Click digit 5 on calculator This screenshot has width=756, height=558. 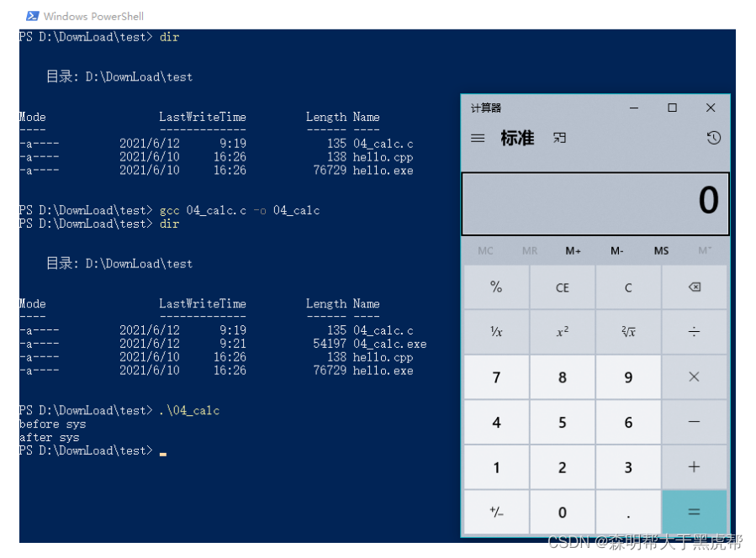pyautogui.click(x=563, y=422)
